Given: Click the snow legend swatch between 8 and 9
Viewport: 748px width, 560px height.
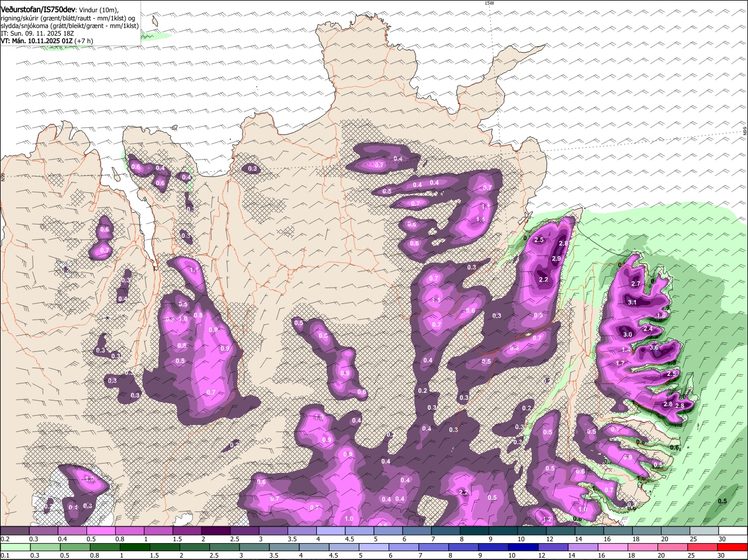Looking at the screenshot, I should (x=475, y=530).
